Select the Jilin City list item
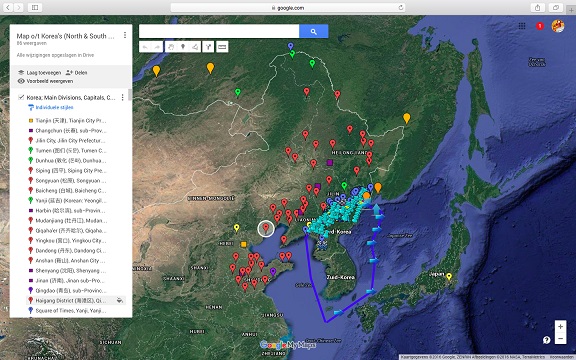Screen dimensions: 576x360 pos(70,140)
